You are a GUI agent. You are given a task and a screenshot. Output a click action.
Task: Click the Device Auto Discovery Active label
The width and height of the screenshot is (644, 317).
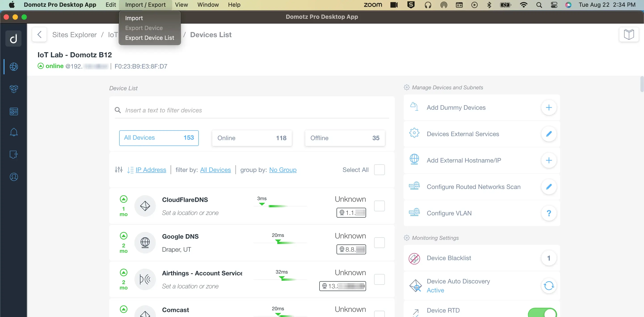[435, 290]
